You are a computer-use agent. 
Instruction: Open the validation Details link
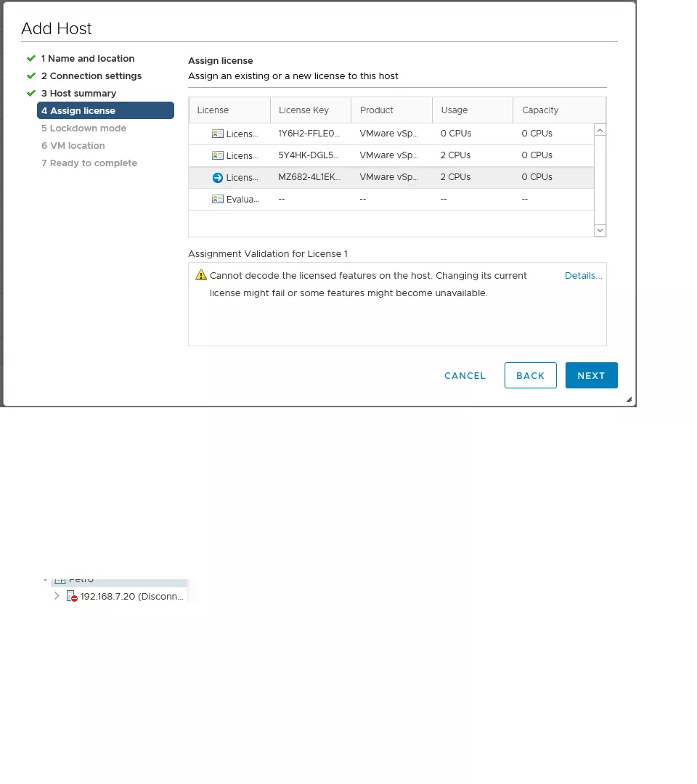click(583, 276)
